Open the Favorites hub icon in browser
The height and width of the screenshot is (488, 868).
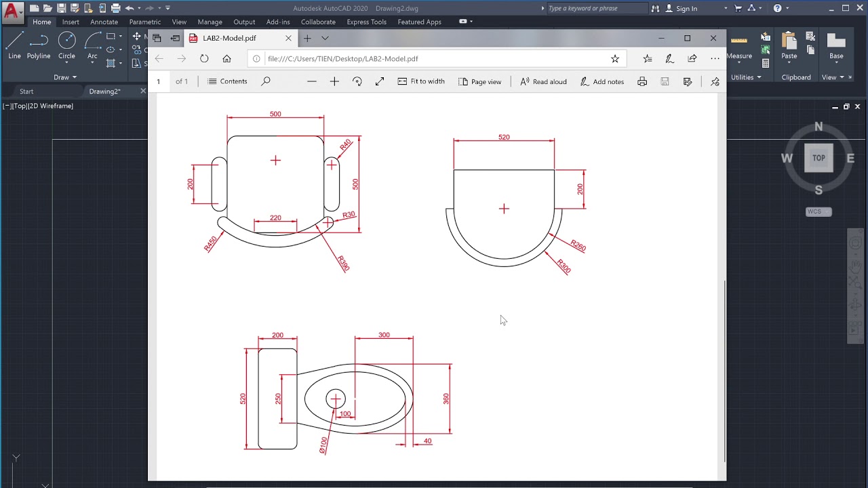point(648,58)
